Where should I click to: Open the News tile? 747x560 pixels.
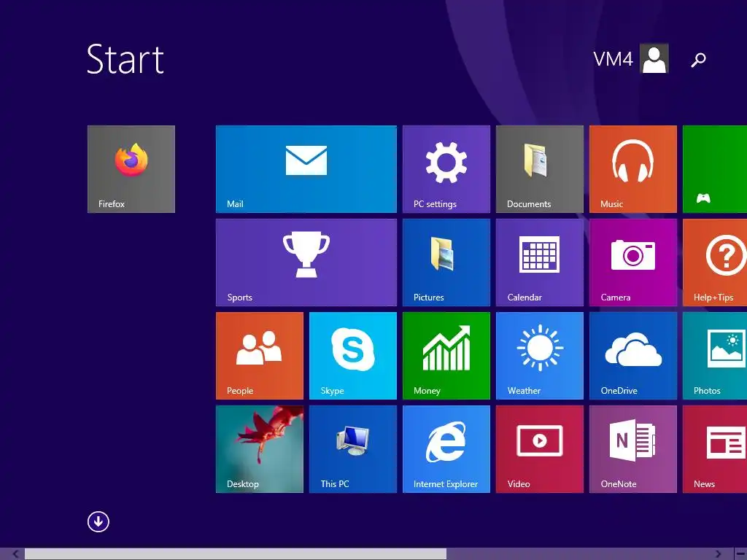[x=715, y=449]
